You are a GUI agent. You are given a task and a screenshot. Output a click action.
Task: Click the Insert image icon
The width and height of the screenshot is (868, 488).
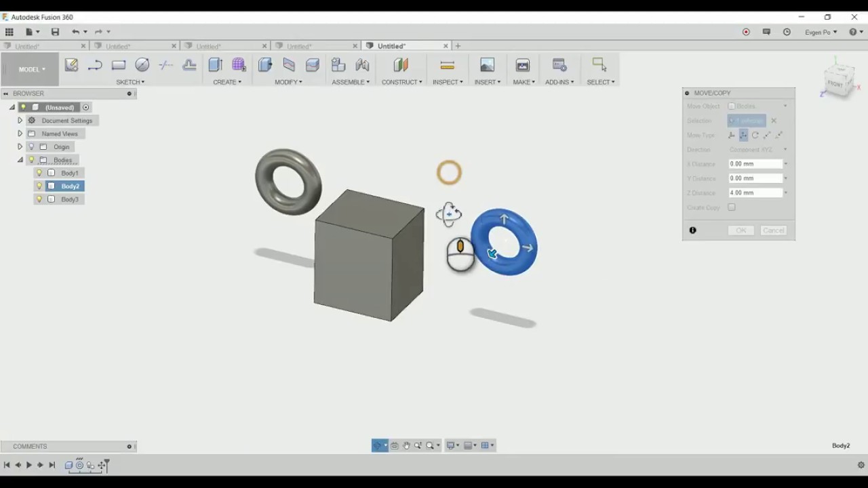pyautogui.click(x=487, y=65)
